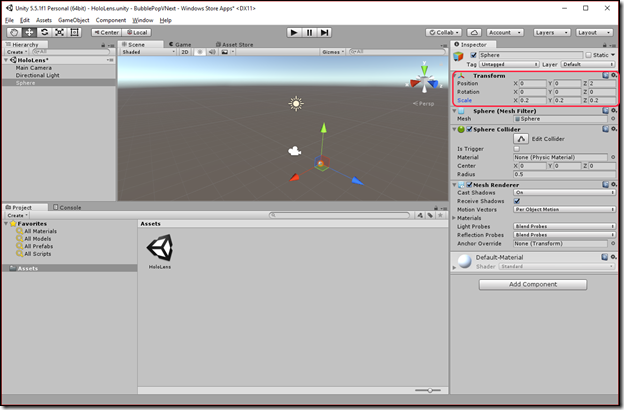
Task: Select the camera object in scene
Action: (294, 151)
